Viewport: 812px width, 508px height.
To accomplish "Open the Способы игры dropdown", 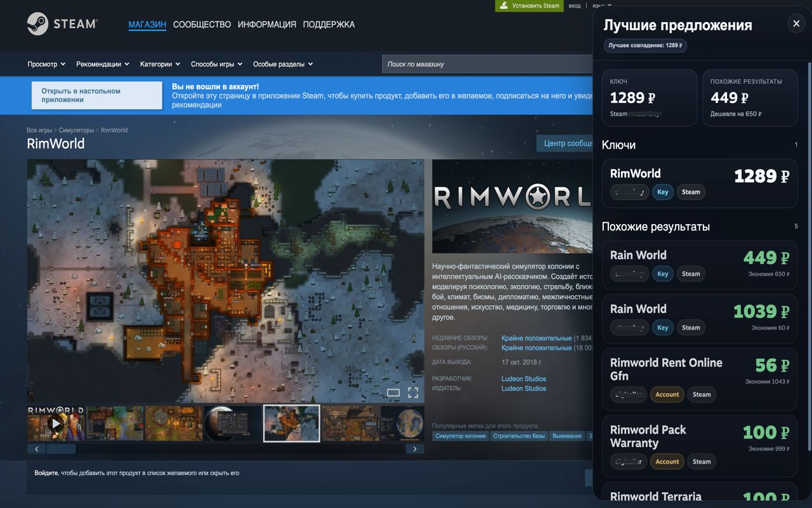I will [217, 64].
